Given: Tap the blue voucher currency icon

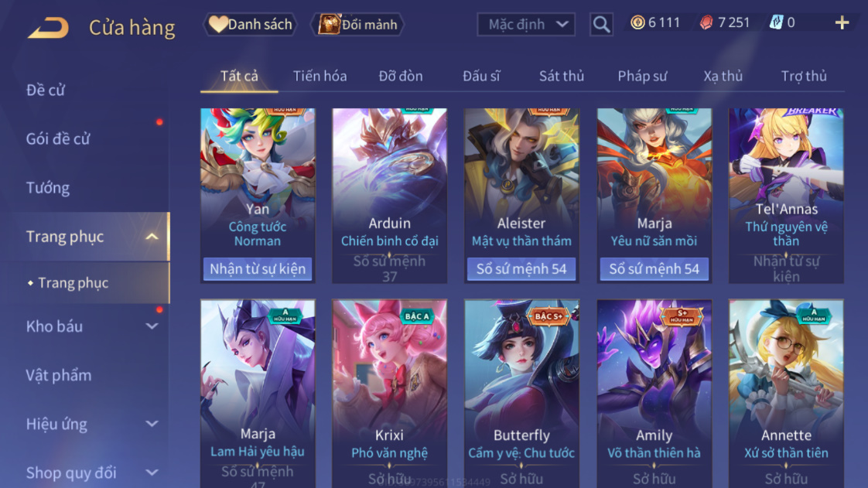Looking at the screenshot, I should [776, 22].
